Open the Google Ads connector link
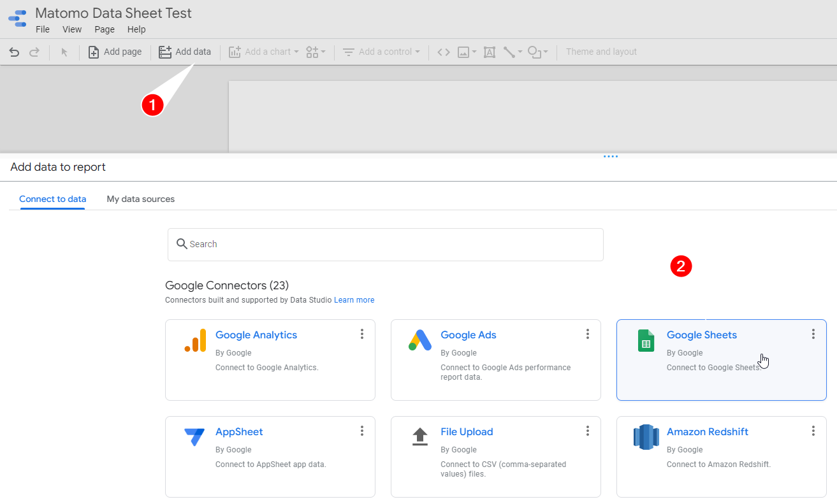837x504 pixels. point(469,335)
